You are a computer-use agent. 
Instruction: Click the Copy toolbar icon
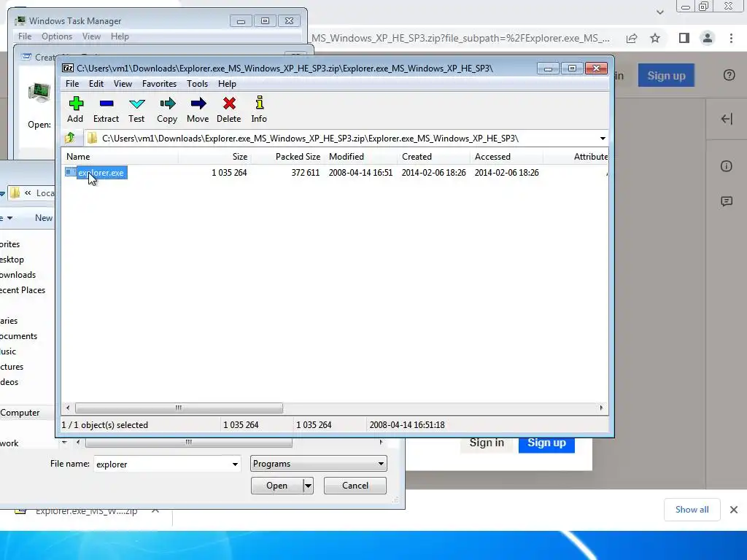(x=167, y=109)
